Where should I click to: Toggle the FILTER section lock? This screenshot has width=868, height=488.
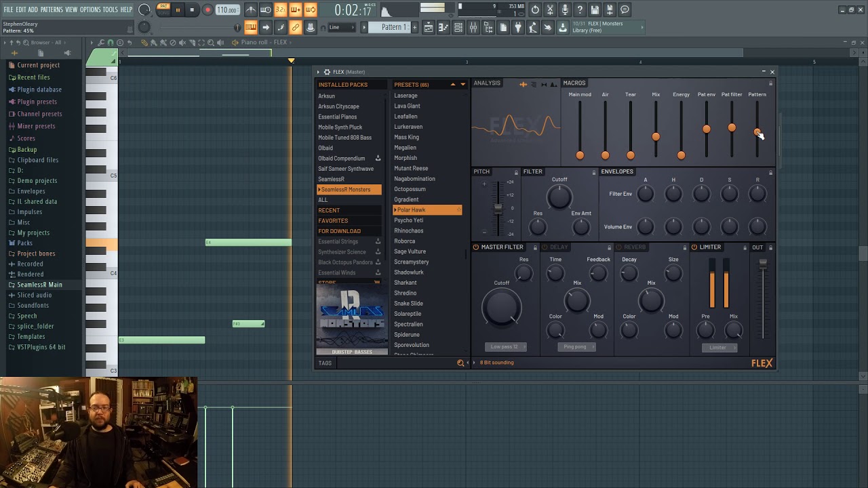[x=594, y=172]
